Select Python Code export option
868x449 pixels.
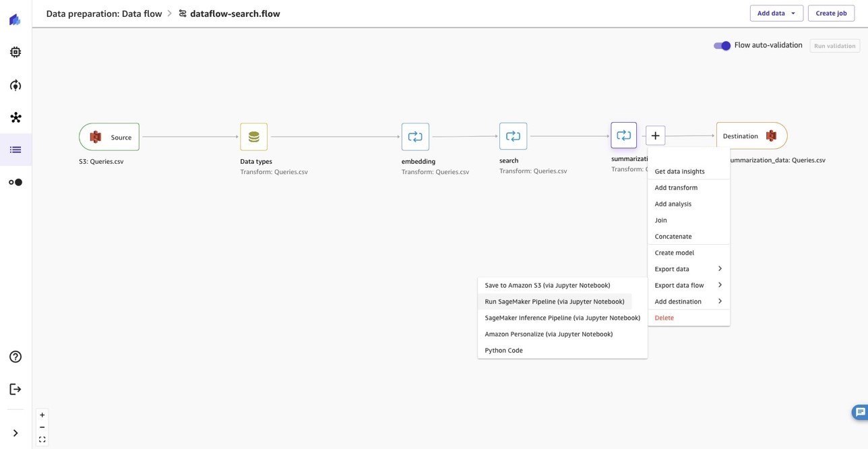click(563, 350)
